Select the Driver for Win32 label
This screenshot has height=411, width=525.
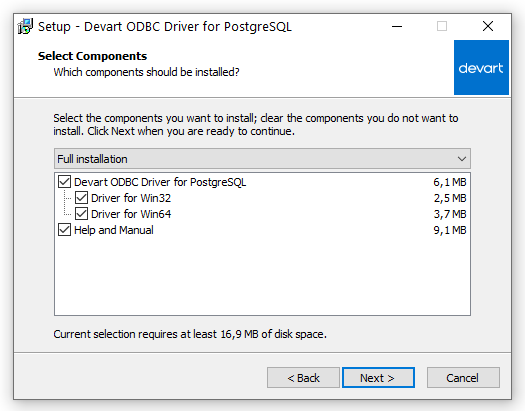click(131, 198)
